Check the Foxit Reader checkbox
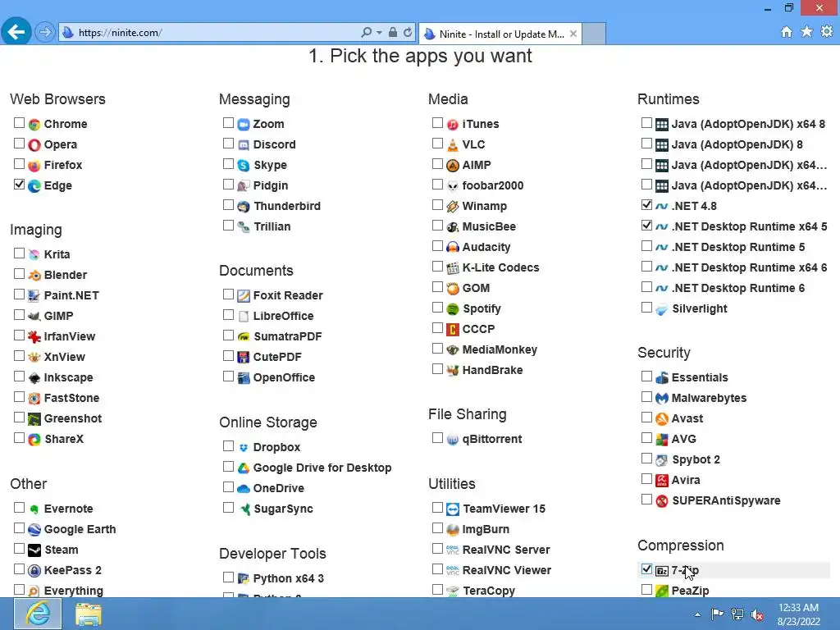The height and width of the screenshot is (630, 840). 228,294
